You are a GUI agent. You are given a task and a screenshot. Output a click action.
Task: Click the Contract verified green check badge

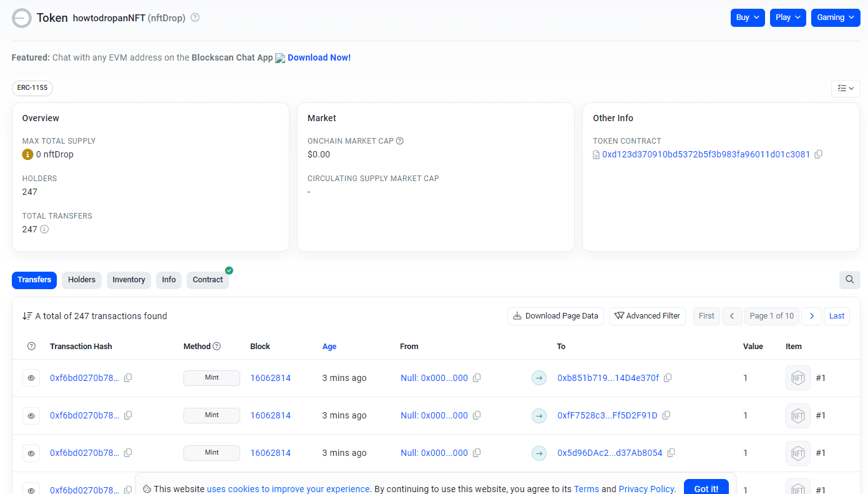pyautogui.click(x=229, y=270)
